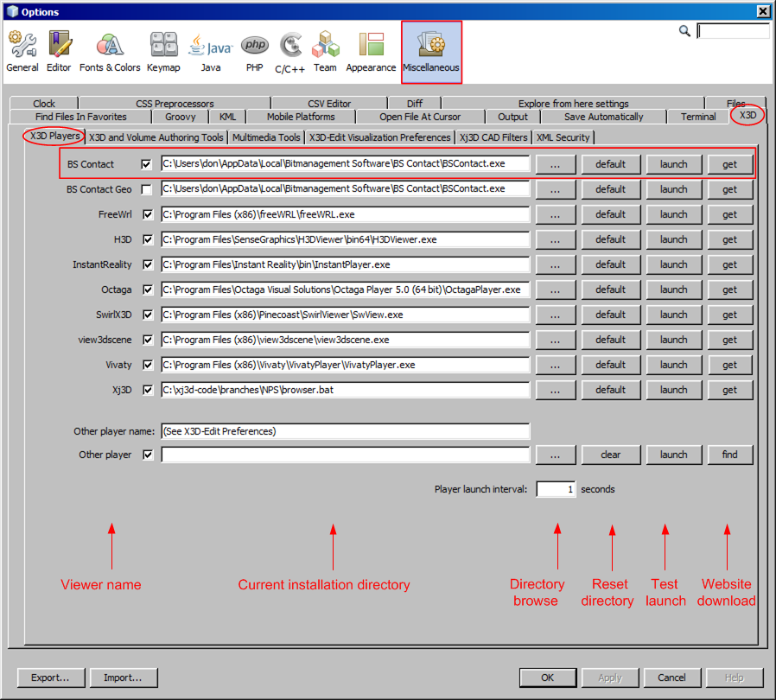
Task: Click the Other player name field
Action: [346, 431]
